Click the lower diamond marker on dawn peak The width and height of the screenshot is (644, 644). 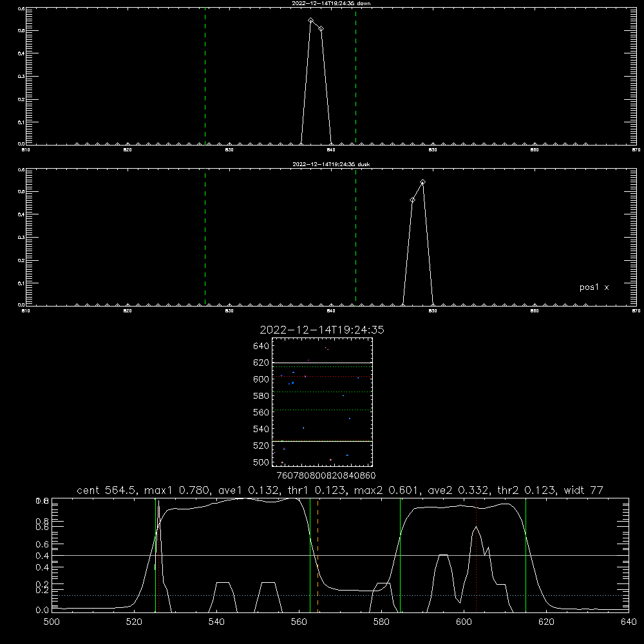pyautogui.click(x=321, y=29)
